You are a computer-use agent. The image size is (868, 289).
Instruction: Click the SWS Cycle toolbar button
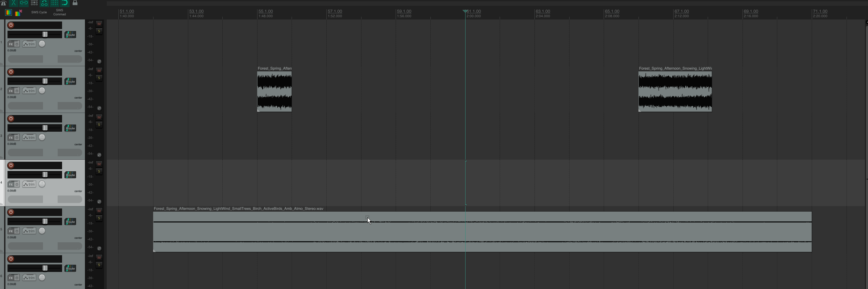click(x=39, y=12)
